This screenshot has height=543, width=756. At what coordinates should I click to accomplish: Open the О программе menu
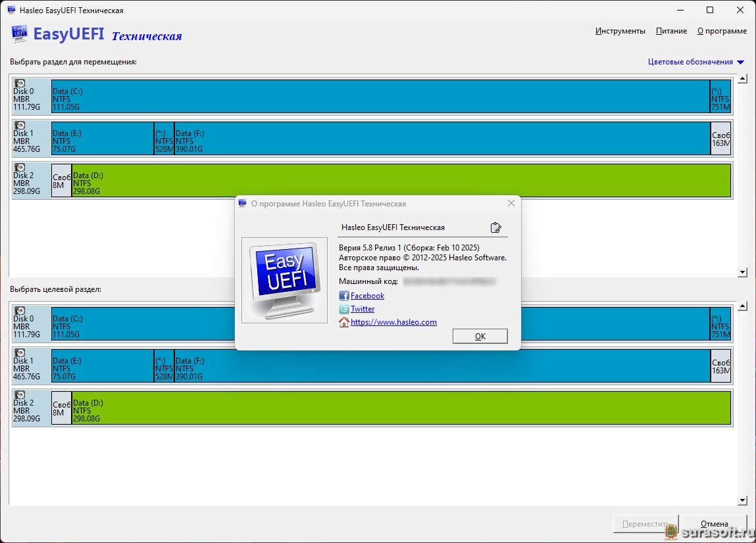722,31
